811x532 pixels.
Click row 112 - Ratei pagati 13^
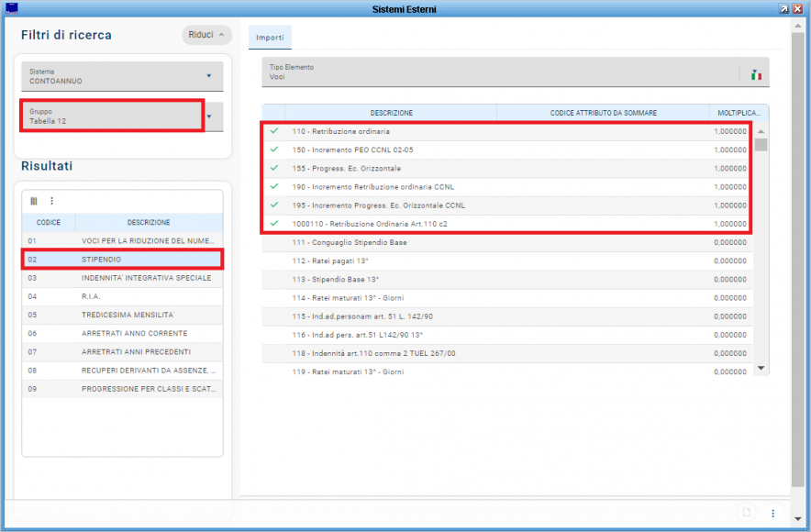(506, 260)
